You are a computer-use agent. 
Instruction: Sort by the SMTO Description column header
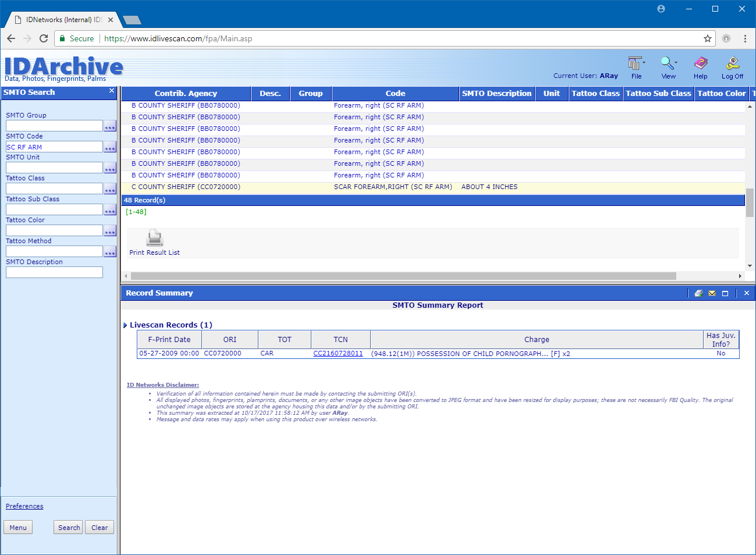click(x=496, y=94)
